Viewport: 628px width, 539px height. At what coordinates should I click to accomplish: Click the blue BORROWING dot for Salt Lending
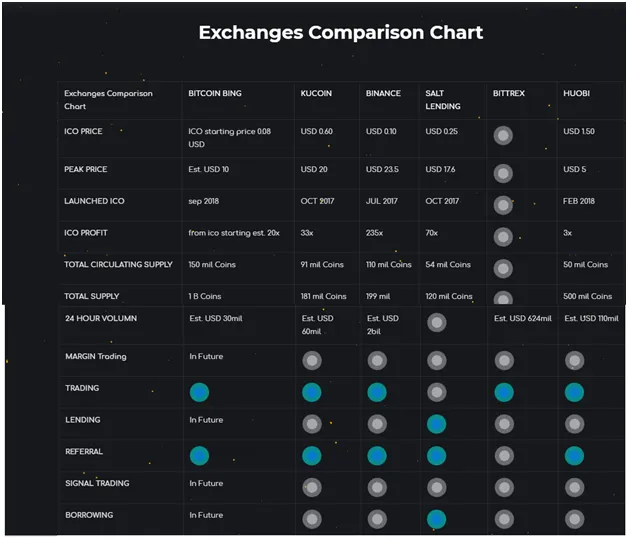click(x=437, y=519)
